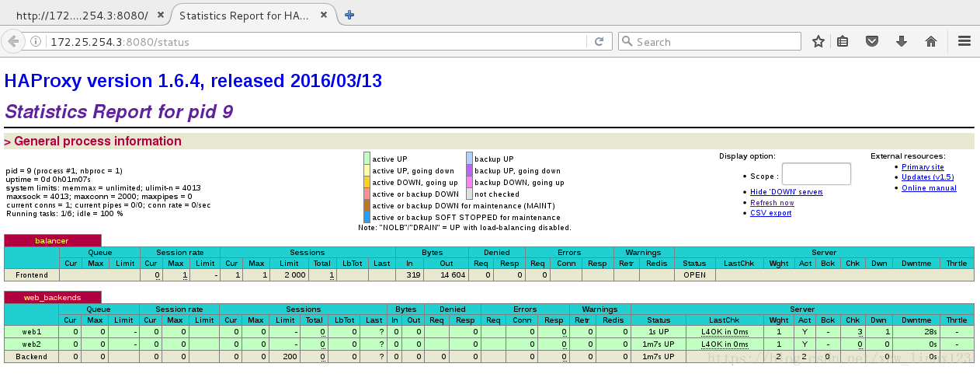
Task: Click the active UP green legend swatch
Action: click(367, 159)
